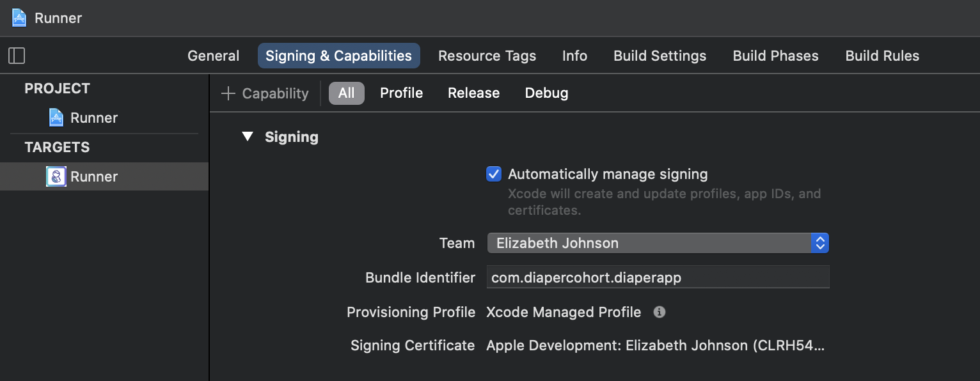Click the 'Signing Certificate' label

click(413, 346)
